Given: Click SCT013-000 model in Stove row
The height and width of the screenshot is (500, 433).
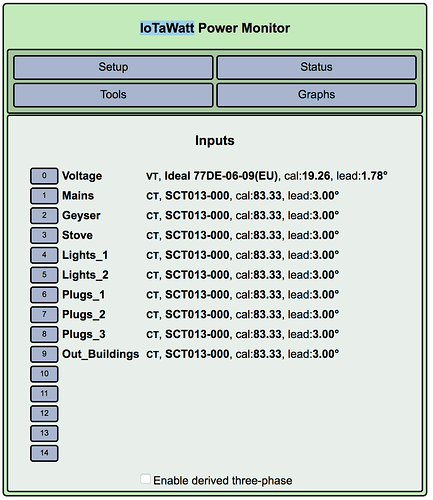Looking at the screenshot, I should point(197,235).
